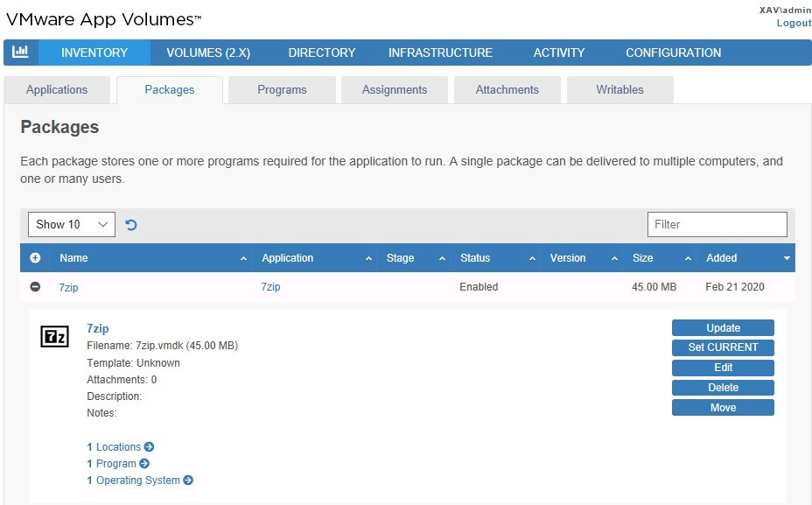Sort by Stage column arrow
812x505 pixels.
point(442,258)
